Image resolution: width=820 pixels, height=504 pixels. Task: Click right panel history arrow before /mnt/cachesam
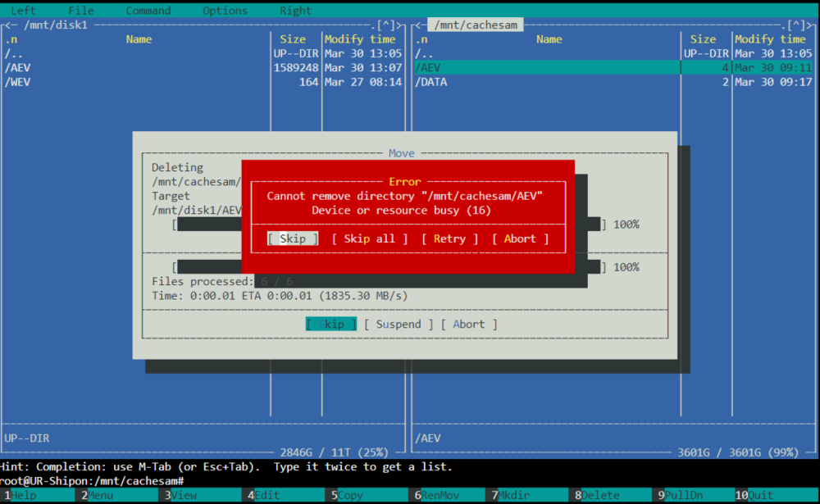tap(418, 25)
